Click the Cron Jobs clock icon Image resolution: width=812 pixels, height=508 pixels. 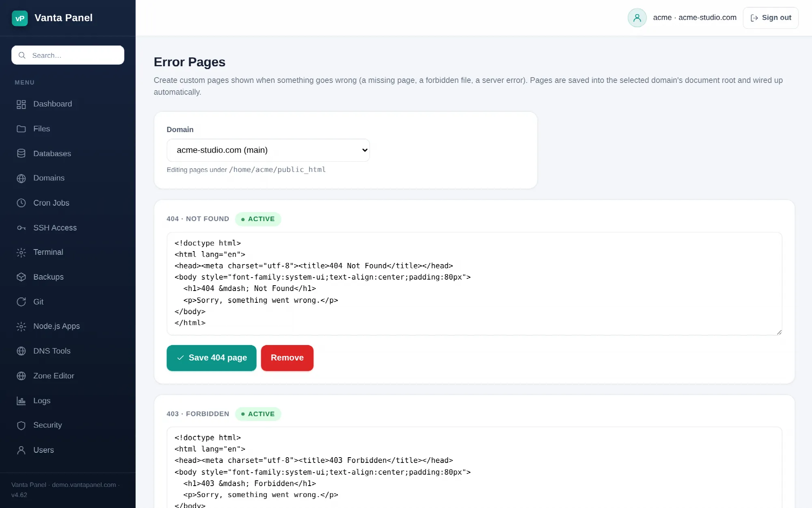point(21,203)
